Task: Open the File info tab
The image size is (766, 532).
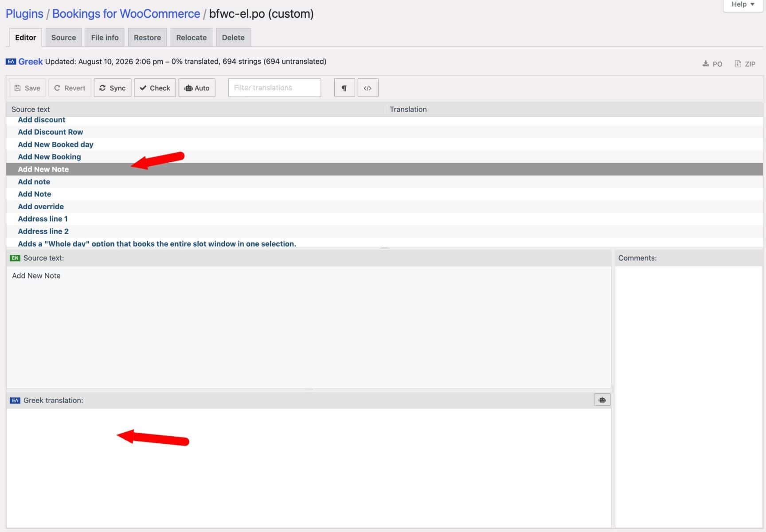Action: point(105,38)
